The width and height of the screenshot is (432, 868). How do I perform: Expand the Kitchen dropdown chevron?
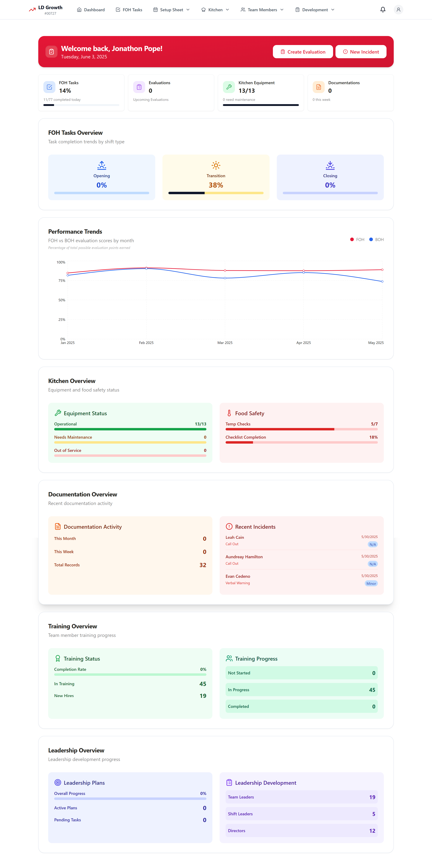[227, 10]
